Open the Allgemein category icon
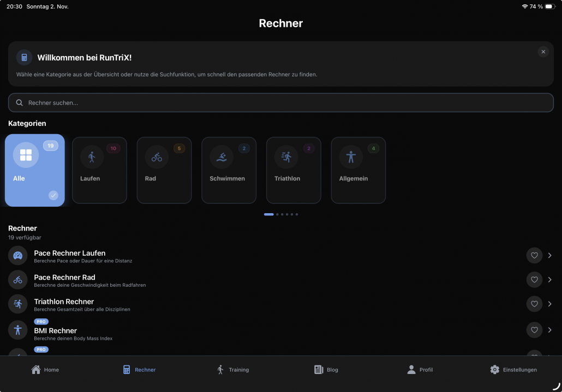 (351, 156)
